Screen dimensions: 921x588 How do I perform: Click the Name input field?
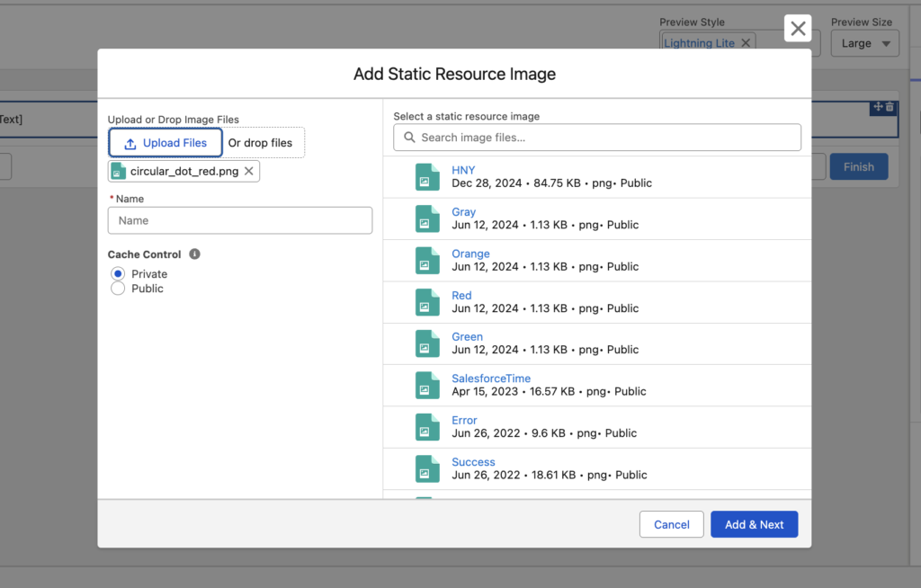point(239,220)
